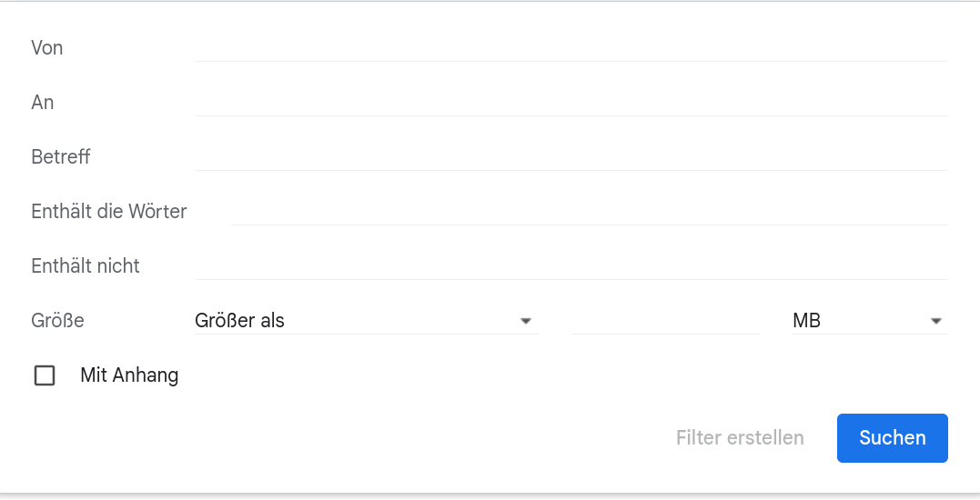Image resolution: width=980 pixels, height=500 pixels.
Task: Click the arrow beside Größer als
Action: pyautogui.click(x=525, y=321)
